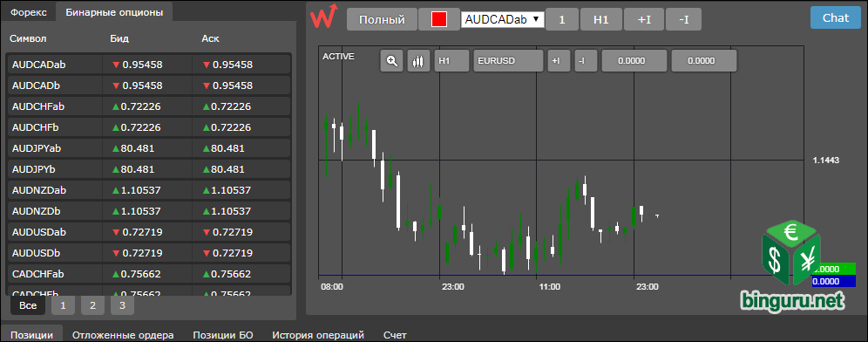The width and height of the screenshot is (868, 342).
Task: Click the AUDNZDab bid price 1.10537
Action: (140, 190)
